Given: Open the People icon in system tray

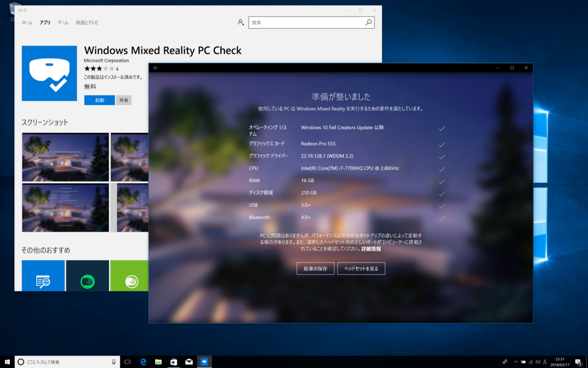Looking at the screenshot, I should coord(505,362).
